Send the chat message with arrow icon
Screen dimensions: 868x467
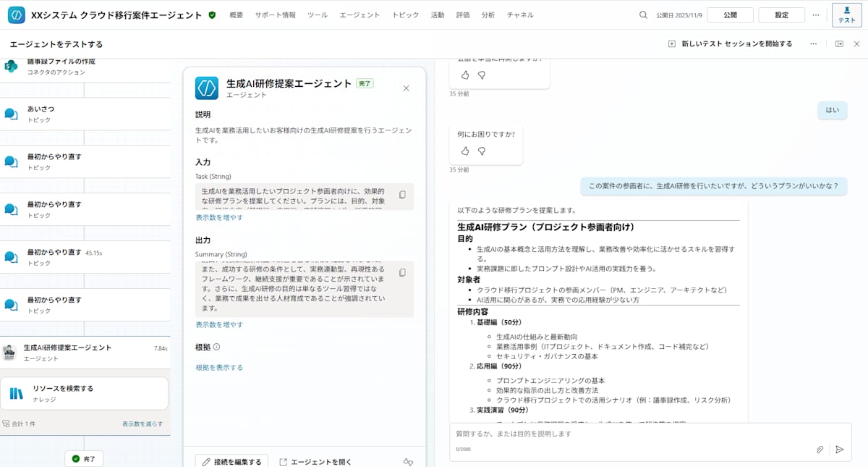pyautogui.click(x=839, y=449)
